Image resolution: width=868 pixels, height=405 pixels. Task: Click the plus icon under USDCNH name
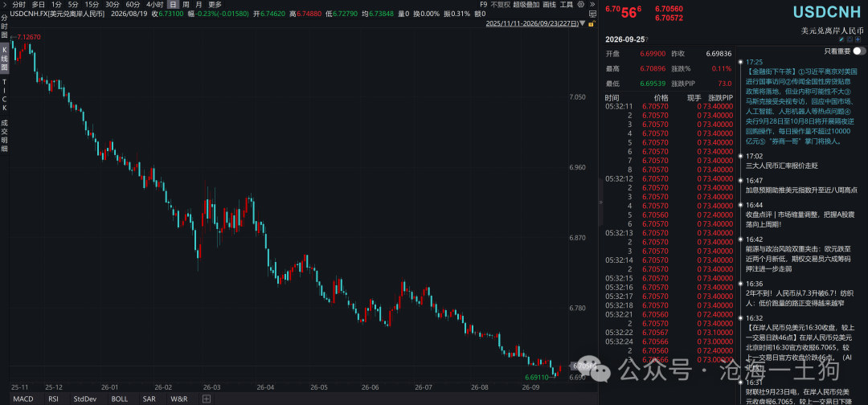click(x=858, y=39)
